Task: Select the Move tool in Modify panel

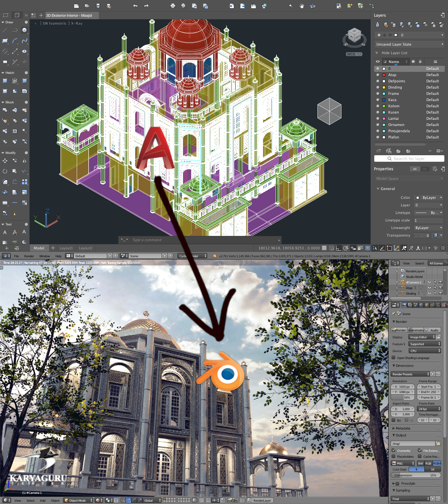Action: coord(5,161)
